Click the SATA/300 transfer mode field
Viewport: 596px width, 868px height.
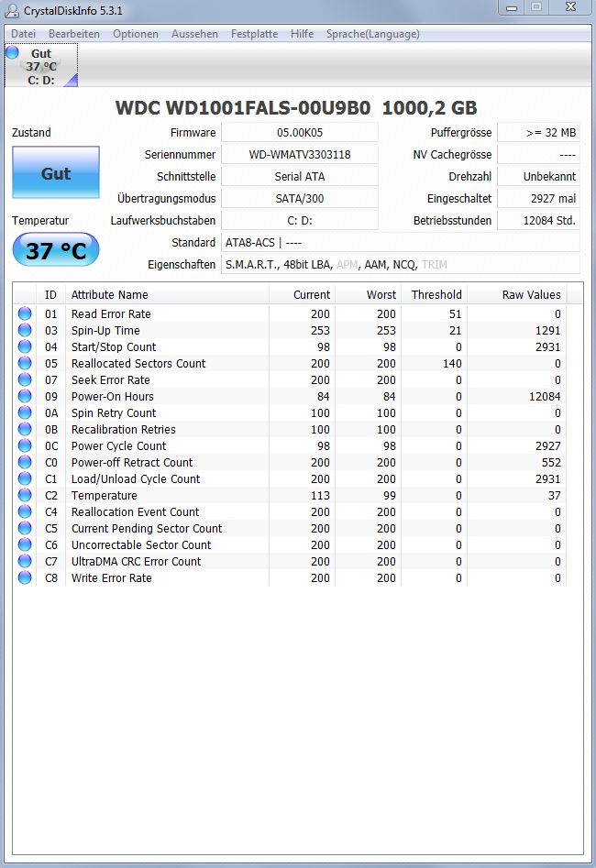coord(300,198)
